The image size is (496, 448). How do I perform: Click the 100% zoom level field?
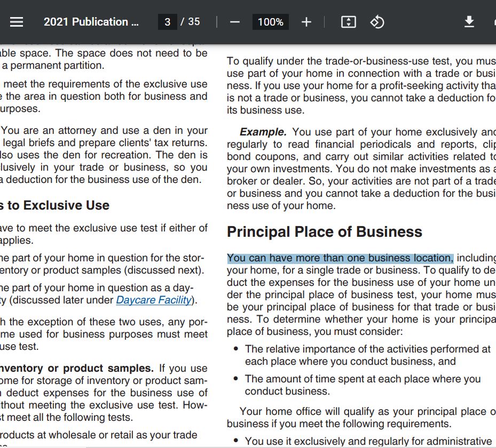coord(271,22)
